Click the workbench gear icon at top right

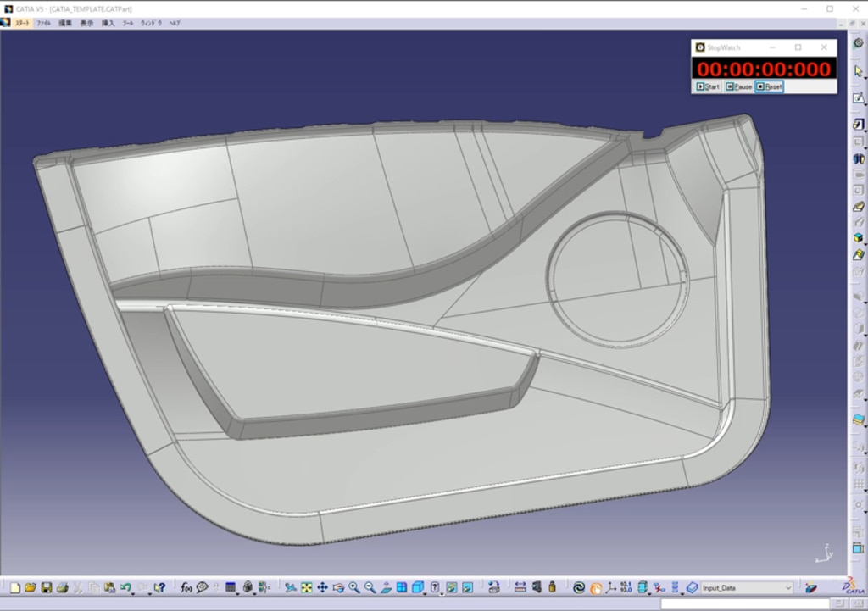coord(858,43)
